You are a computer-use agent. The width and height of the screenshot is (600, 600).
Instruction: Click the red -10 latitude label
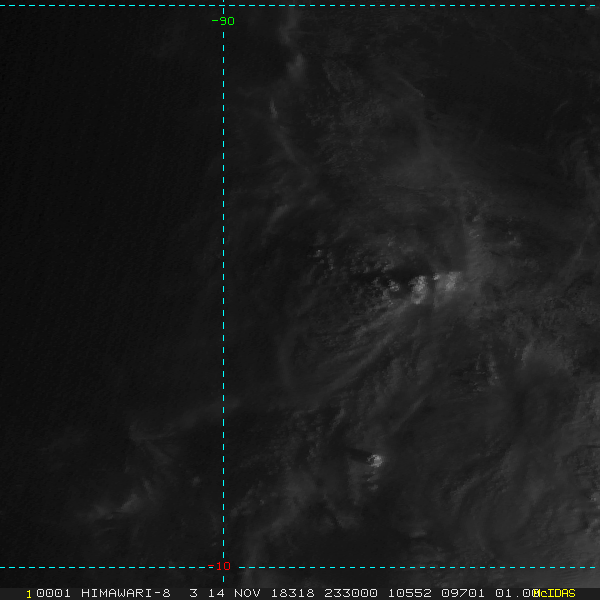coord(219,566)
